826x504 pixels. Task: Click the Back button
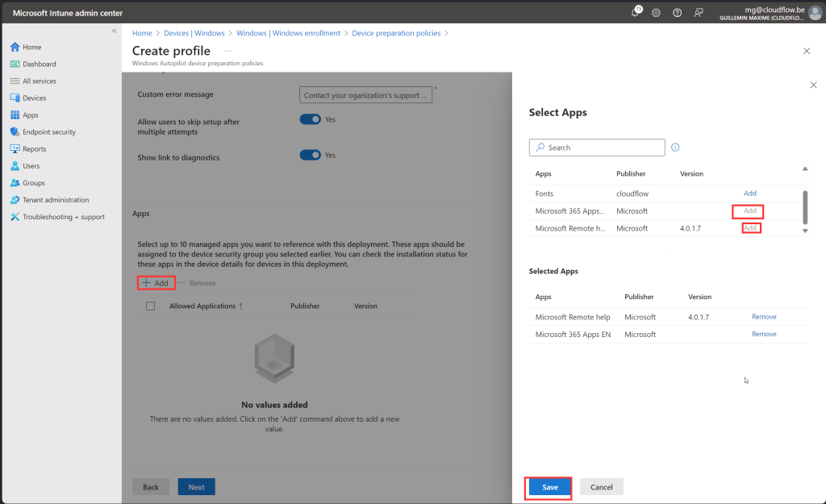point(151,487)
